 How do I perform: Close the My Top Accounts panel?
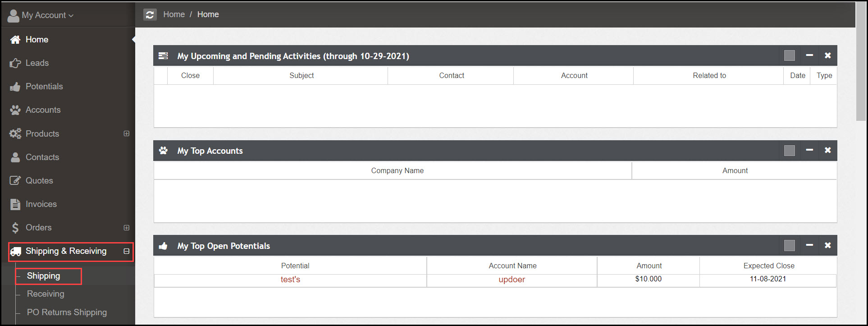tap(828, 150)
